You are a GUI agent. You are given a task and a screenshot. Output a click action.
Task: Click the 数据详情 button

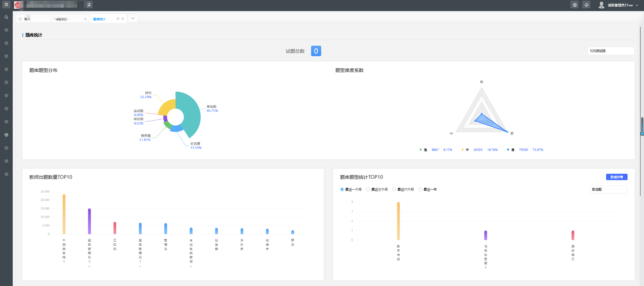[616, 177]
